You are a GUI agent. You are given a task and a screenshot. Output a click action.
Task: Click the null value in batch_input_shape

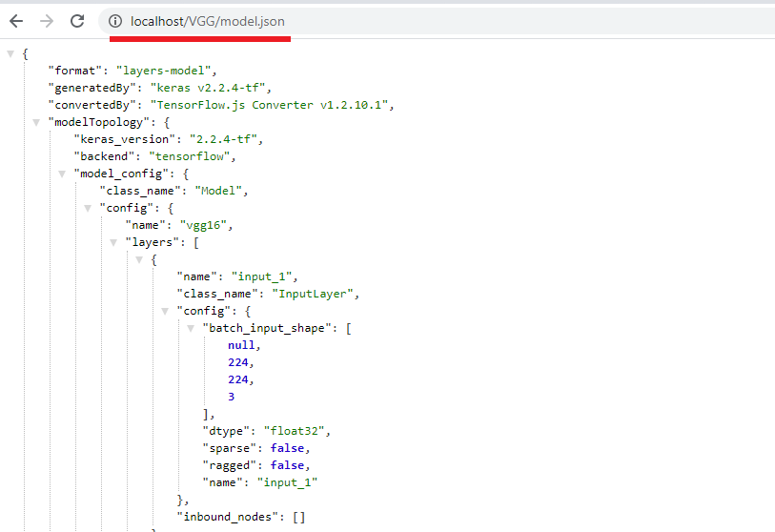[241, 345]
